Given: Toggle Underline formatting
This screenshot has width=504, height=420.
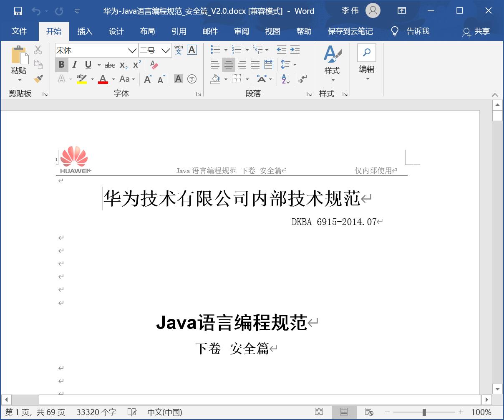Looking at the screenshot, I should pyautogui.click(x=88, y=65).
